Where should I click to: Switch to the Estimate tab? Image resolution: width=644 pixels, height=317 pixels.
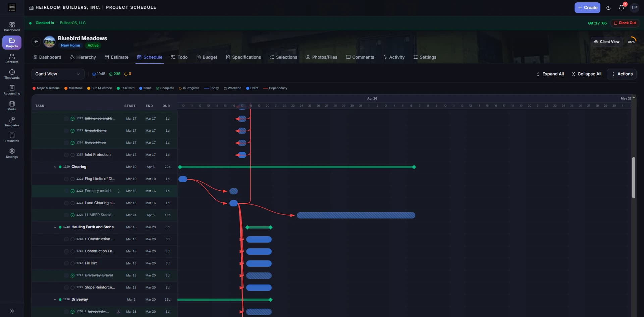click(x=116, y=57)
